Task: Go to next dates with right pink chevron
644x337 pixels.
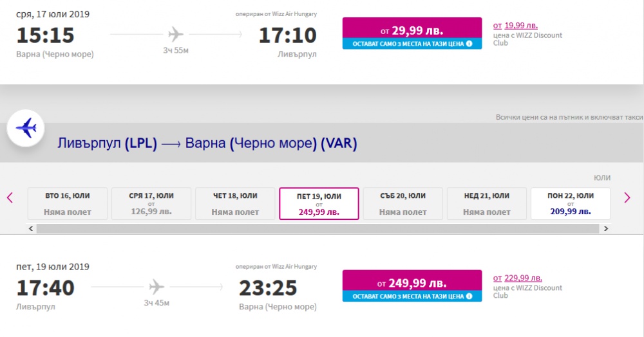Action: (627, 197)
